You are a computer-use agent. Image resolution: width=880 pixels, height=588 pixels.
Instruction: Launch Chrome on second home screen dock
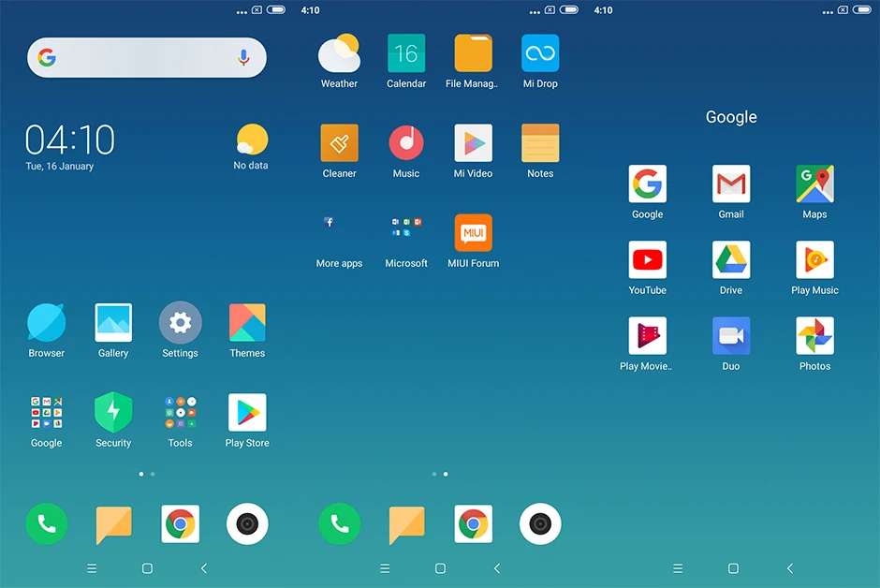(473, 523)
